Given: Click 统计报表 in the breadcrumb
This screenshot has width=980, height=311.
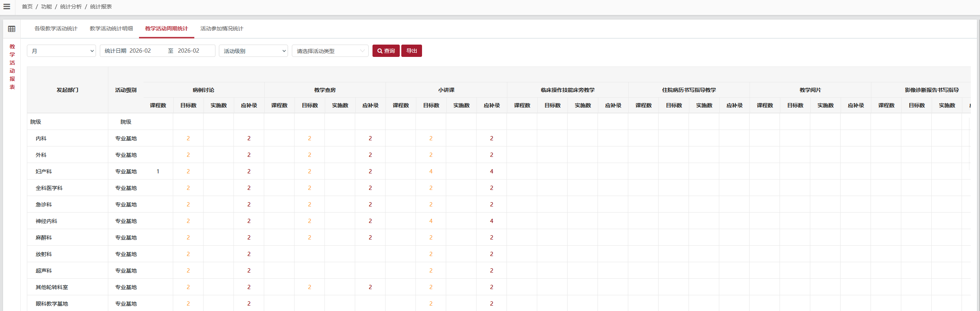Looking at the screenshot, I should pos(101,7).
